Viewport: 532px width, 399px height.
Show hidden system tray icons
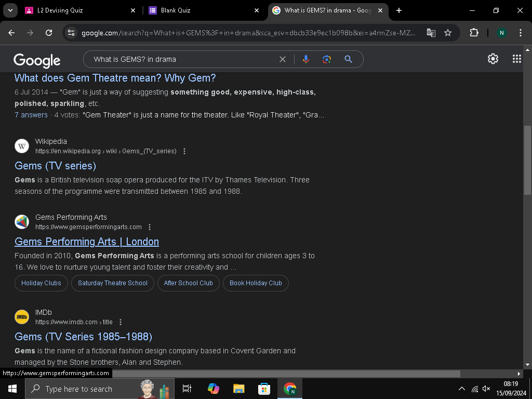462,389
